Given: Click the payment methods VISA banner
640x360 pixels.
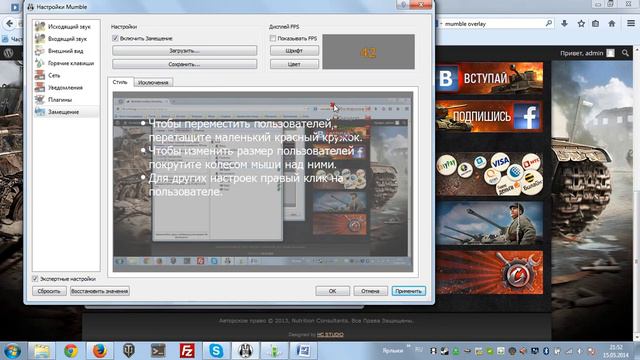Looking at the screenshot, I should click(489, 174).
